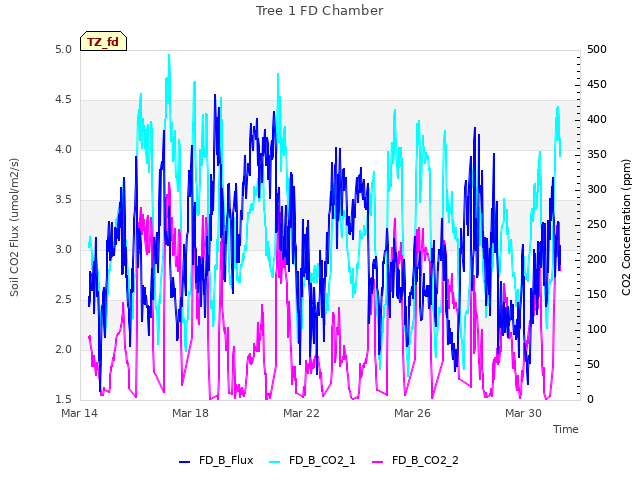Click the 250 right axis value
Screen dimensions: 640x480
tap(597, 224)
